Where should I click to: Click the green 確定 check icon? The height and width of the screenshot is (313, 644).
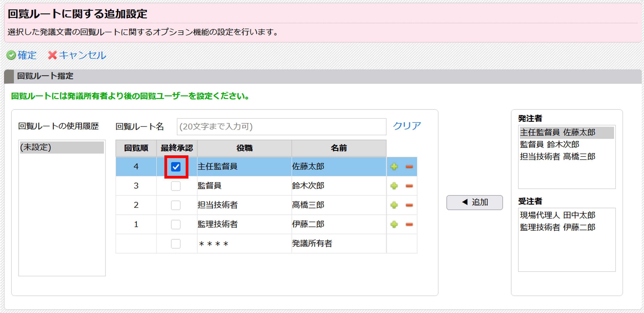tap(11, 55)
